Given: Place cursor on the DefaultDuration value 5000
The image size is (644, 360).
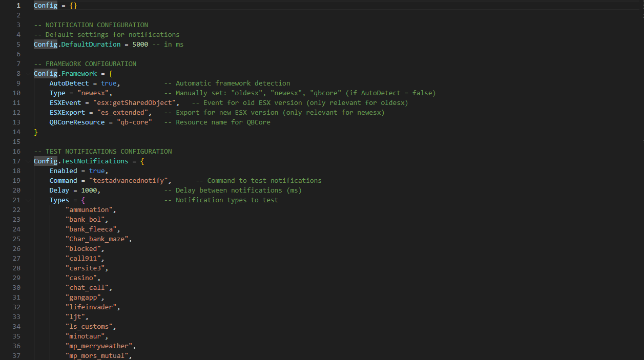Looking at the screenshot, I should coord(140,45).
